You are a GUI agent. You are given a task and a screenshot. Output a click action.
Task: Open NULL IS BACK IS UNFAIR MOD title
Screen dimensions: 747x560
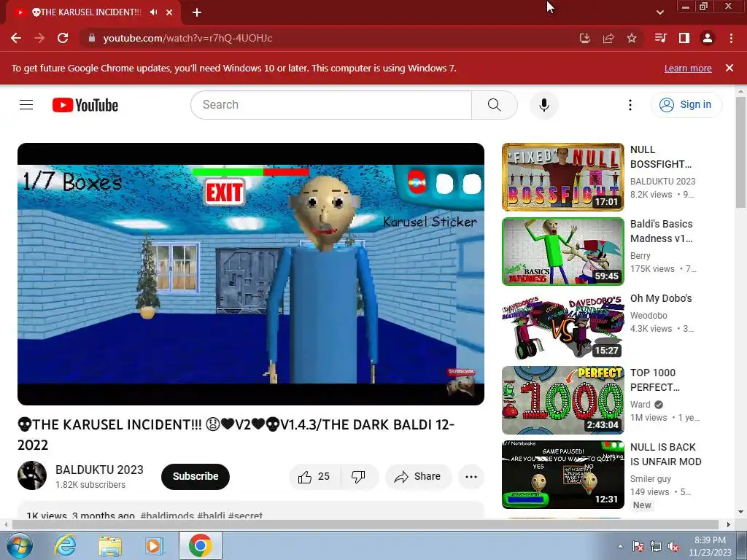click(665, 454)
